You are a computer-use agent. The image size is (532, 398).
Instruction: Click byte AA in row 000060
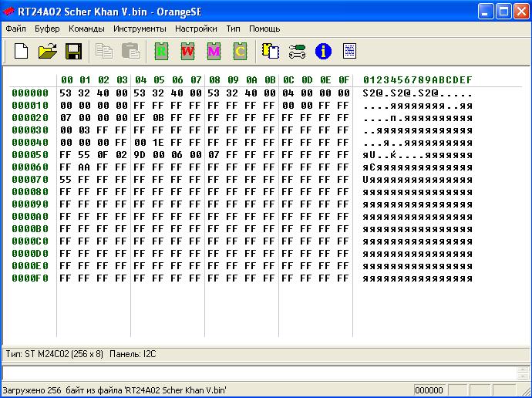click(x=84, y=167)
